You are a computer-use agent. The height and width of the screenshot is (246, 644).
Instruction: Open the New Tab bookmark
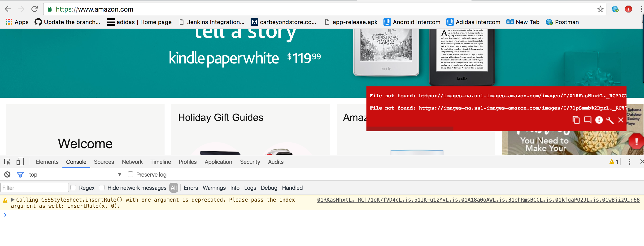pos(523,22)
